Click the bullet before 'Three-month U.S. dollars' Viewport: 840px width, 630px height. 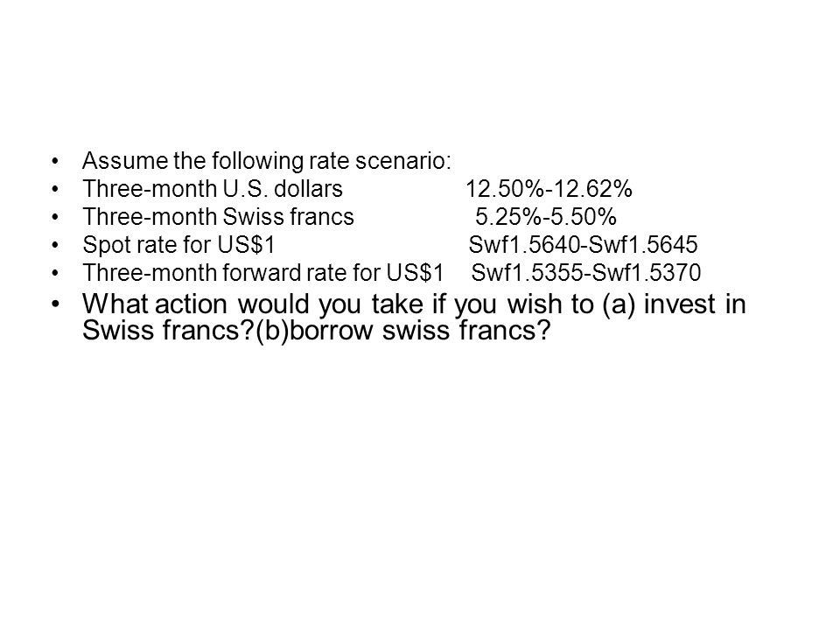click(x=54, y=189)
